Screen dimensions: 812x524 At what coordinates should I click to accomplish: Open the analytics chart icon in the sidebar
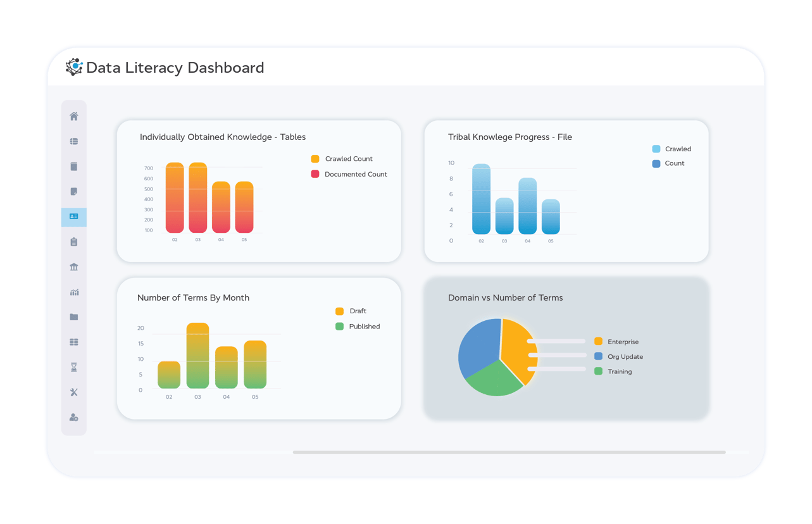click(x=73, y=292)
